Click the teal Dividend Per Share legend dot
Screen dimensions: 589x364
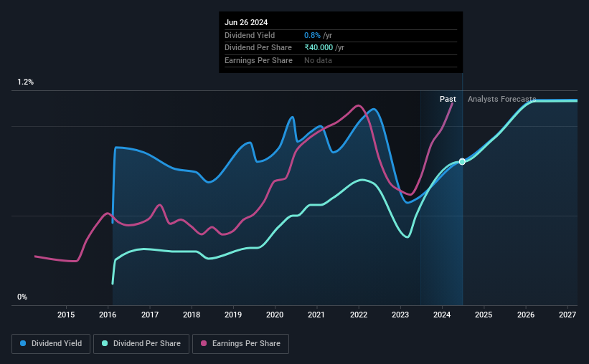click(x=105, y=343)
